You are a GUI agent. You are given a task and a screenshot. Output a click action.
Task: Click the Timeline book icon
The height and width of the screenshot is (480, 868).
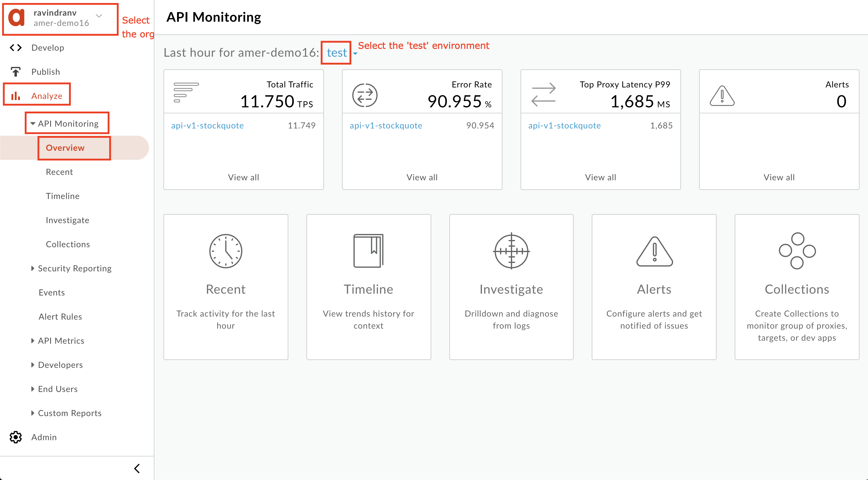pyautogui.click(x=368, y=251)
